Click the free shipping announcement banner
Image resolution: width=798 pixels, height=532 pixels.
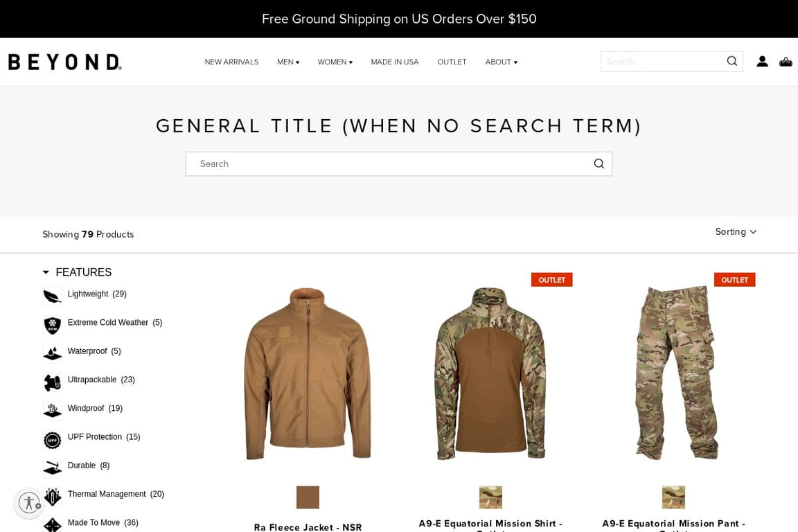[399, 19]
